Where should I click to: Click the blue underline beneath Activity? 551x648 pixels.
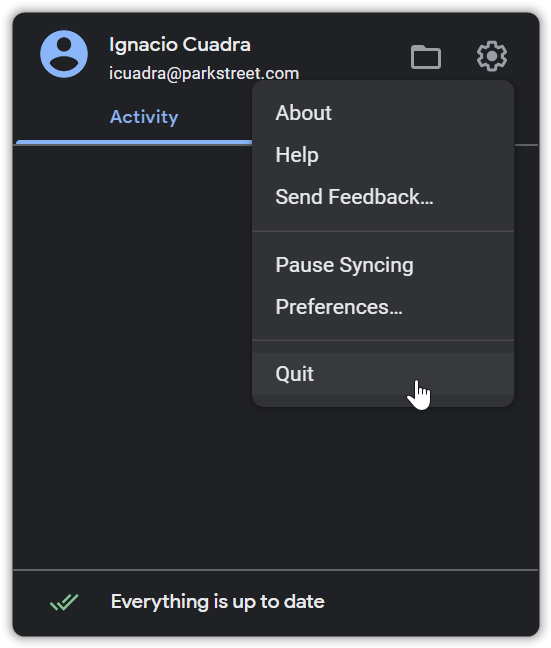[x=134, y=142]
